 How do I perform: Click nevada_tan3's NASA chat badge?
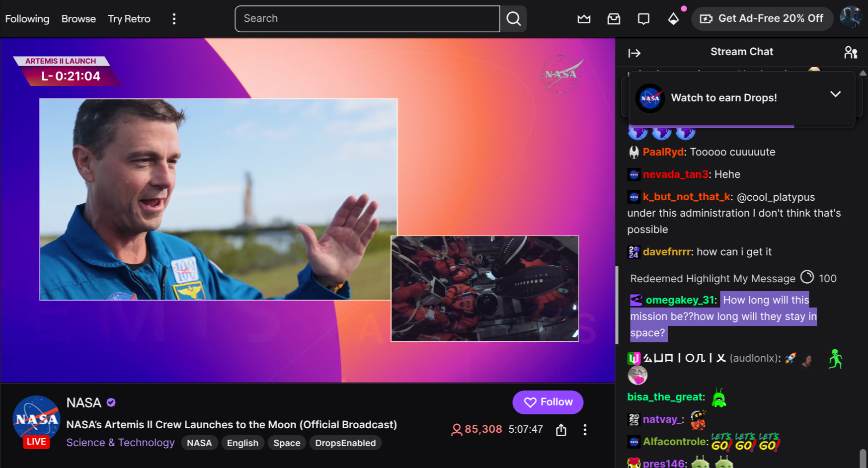click(x=634, y=174)
